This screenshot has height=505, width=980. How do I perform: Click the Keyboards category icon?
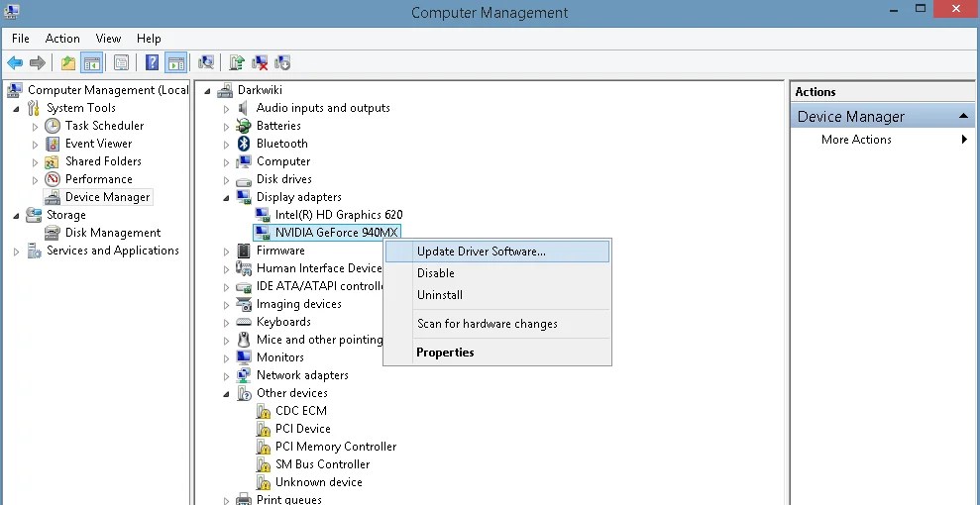tap(244, 322)
